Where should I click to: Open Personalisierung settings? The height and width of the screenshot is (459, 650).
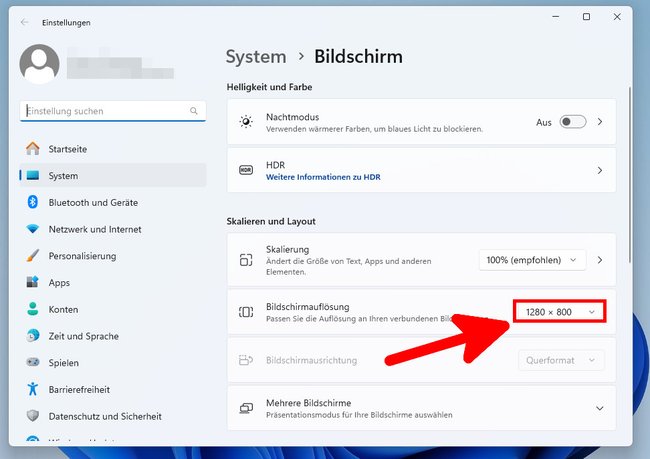click(113, 255)
